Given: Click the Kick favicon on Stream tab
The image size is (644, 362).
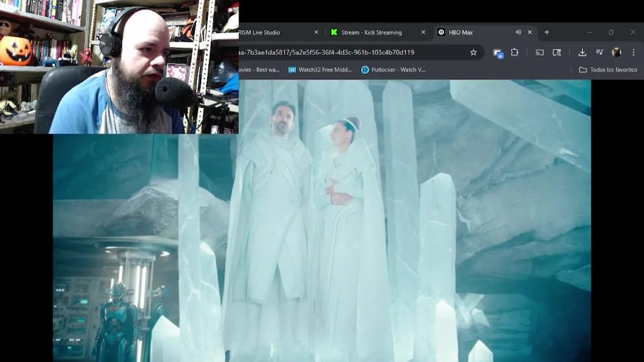Looking at the screenshot, I should 334,32.
